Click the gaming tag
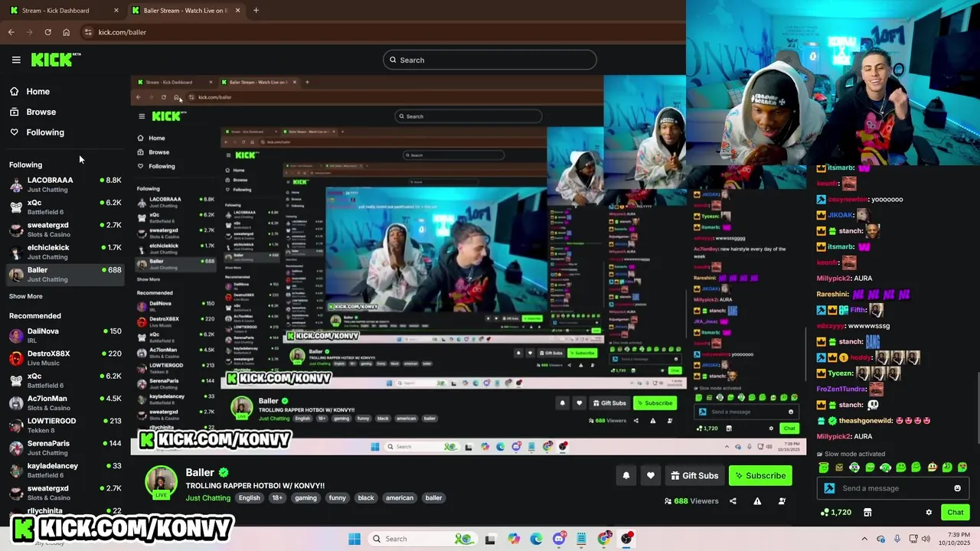 (305, 498)
